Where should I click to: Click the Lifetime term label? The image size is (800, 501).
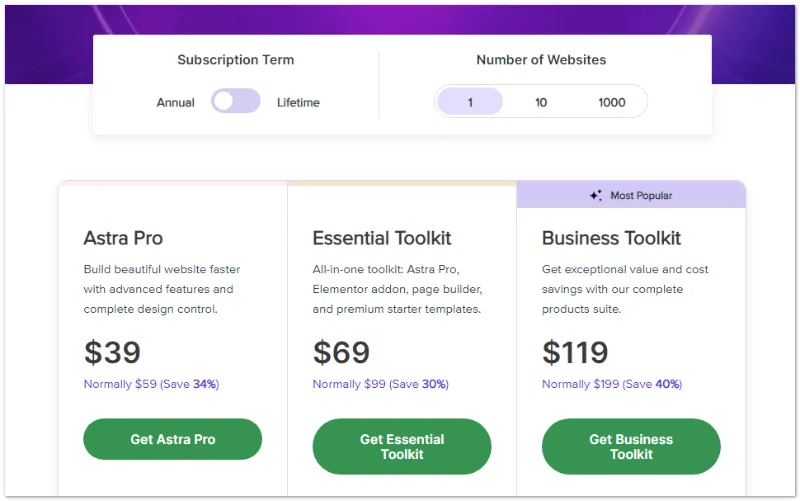pyautogui.click(x=298, y=102)
